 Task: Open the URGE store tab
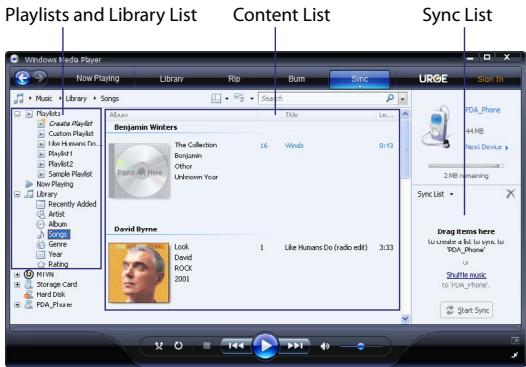tap(433, 79)
